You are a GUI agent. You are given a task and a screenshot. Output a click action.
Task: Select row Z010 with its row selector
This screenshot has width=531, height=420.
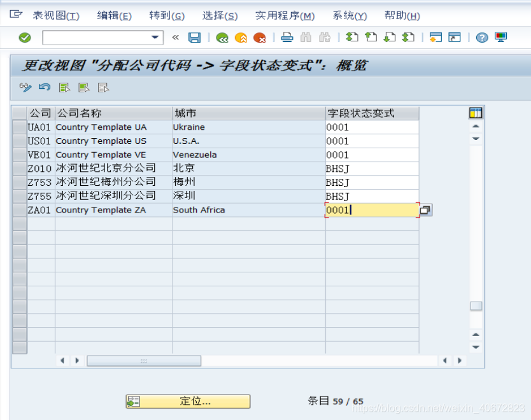(x=20, y=169)
